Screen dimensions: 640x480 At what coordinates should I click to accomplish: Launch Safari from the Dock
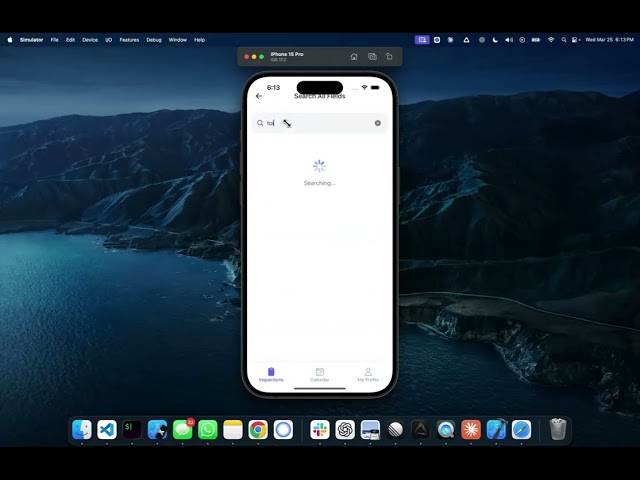click(522, 429)
